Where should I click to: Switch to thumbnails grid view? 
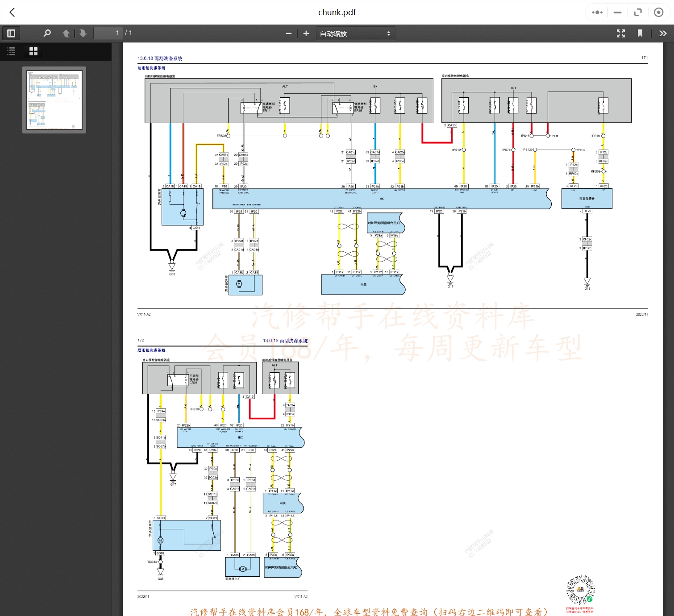tap(33, 51)
